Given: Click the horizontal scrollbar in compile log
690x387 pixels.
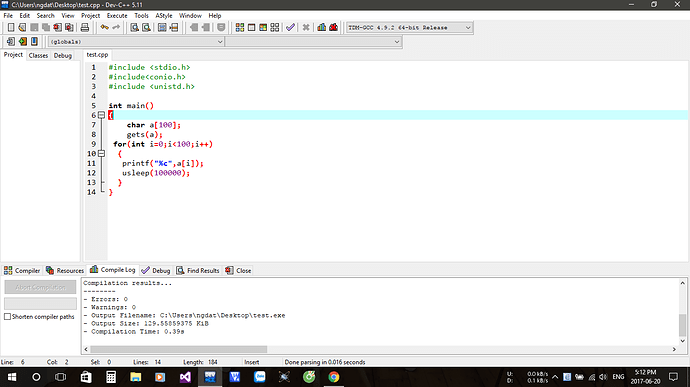Looking at the screenshot, I should pos(179,349).
